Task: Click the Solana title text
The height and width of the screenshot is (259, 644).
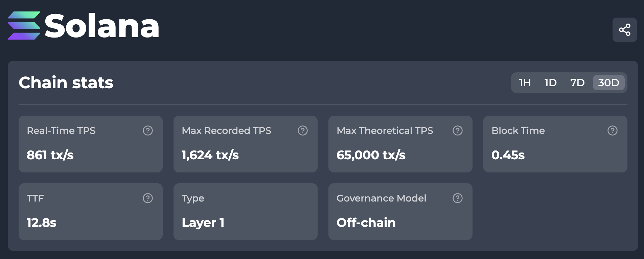Action: [x=102, y=26]
